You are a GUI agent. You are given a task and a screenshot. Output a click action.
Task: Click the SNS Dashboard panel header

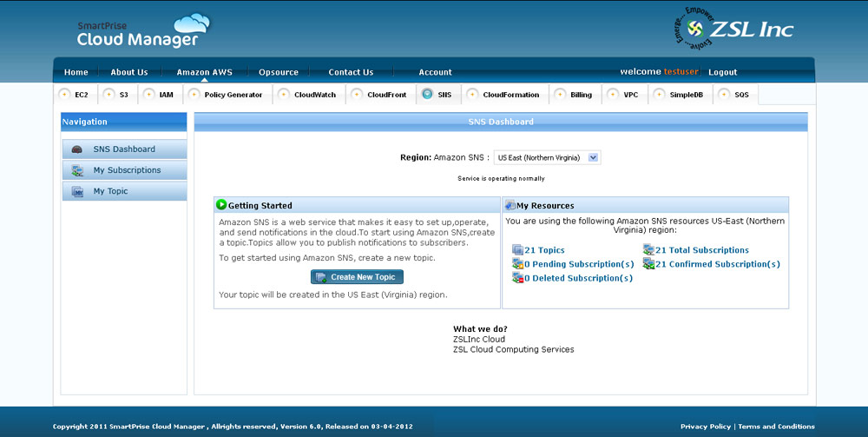[x=501, y=122]
